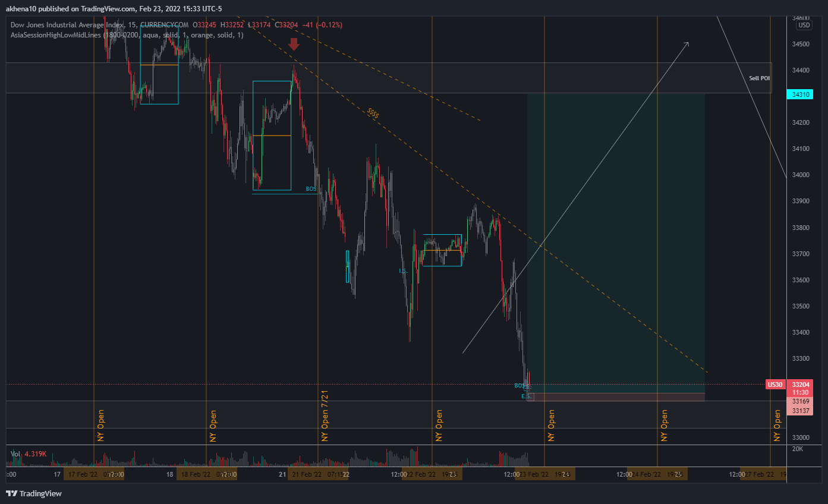Click the US30 symbol price tag
The image size is (828, 504).
(775, 385)
